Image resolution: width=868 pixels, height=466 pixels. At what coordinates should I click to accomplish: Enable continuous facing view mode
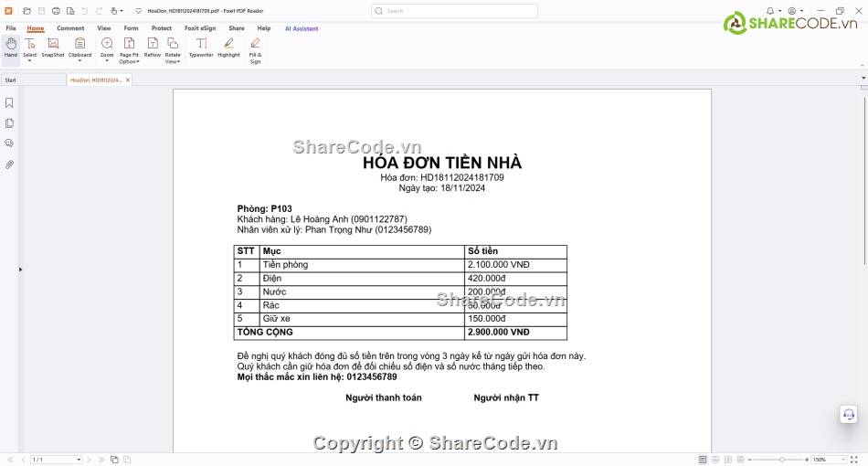[x=741, y=460]
